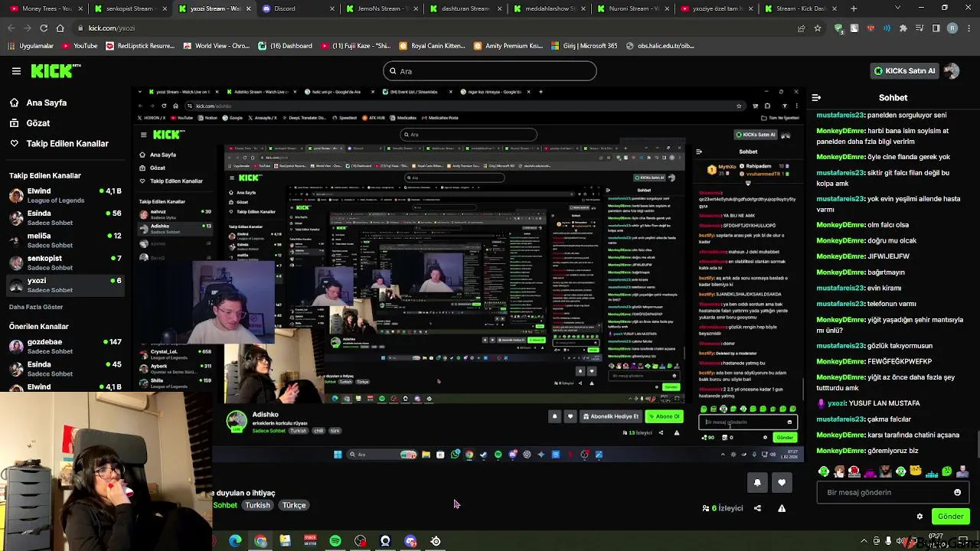This screenshot has width=980, height=551.
Task: Click blue sound-wave extension icon
Action: tap(887, 28)
